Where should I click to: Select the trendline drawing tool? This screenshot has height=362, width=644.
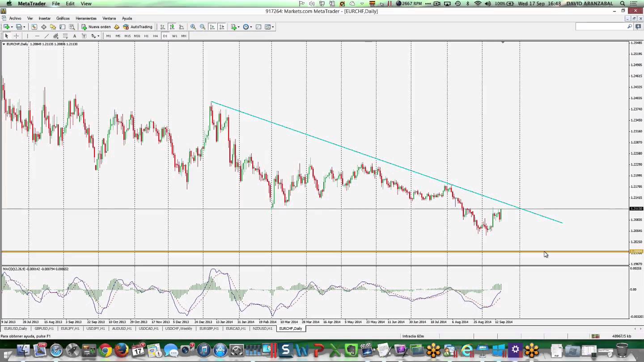(47, 36)
